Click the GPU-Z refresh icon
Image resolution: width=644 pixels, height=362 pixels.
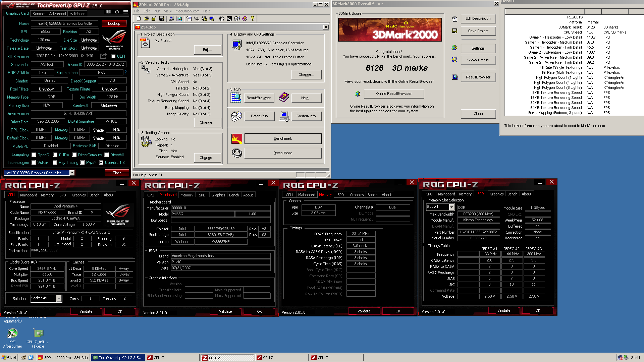point(117,12)
